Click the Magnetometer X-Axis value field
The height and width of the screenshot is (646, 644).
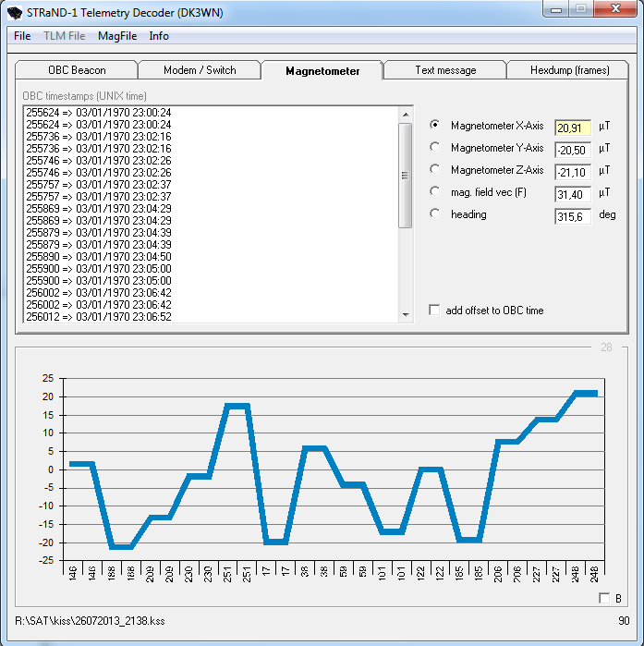point(573,128)
